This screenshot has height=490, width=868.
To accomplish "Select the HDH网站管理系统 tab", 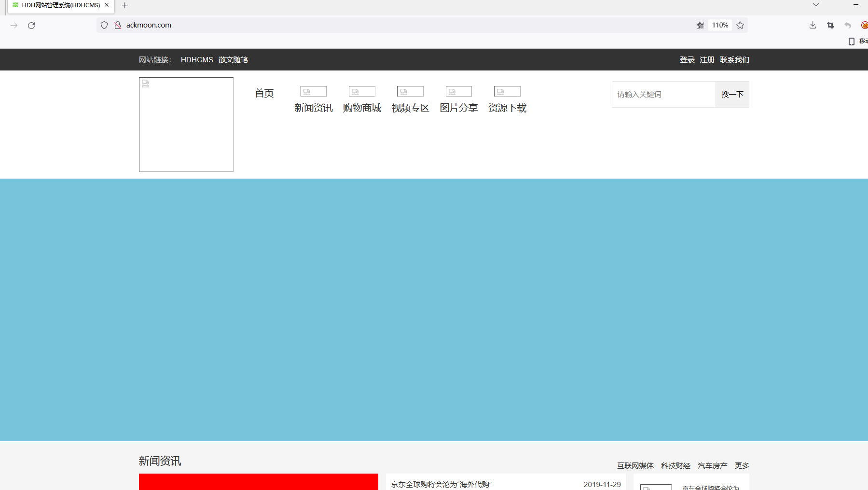I will (x=61, y=5).
